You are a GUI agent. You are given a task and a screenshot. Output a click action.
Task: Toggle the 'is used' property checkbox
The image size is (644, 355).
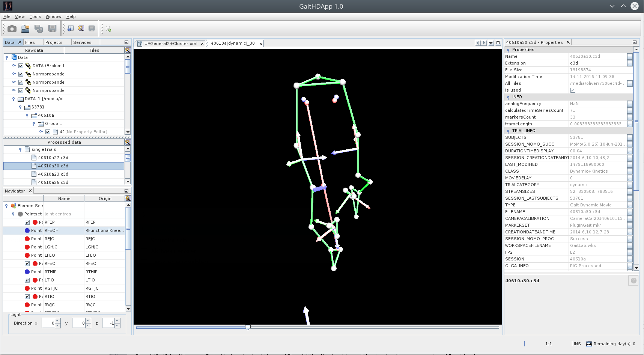click(x=573, y=90)
